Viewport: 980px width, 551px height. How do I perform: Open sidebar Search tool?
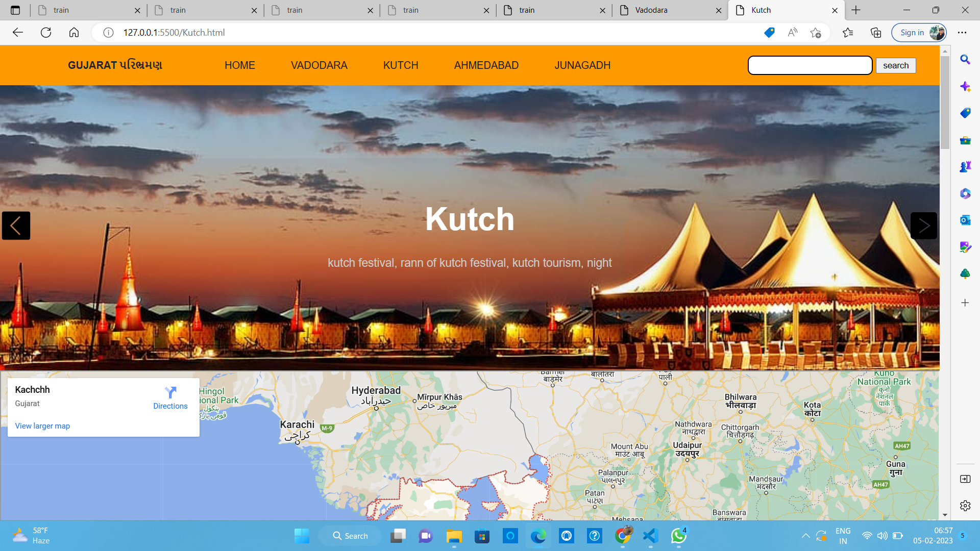[965, 60]
